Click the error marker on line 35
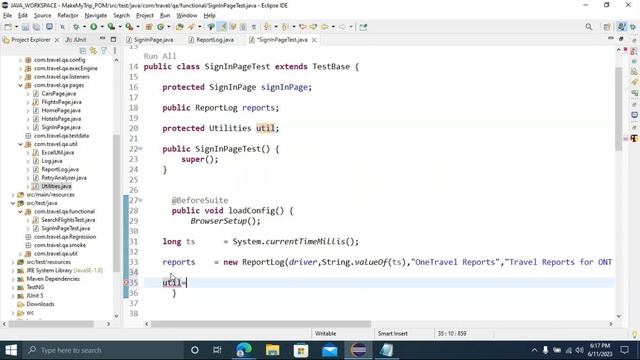The image size is (640, 360). [x=126, y=282]
